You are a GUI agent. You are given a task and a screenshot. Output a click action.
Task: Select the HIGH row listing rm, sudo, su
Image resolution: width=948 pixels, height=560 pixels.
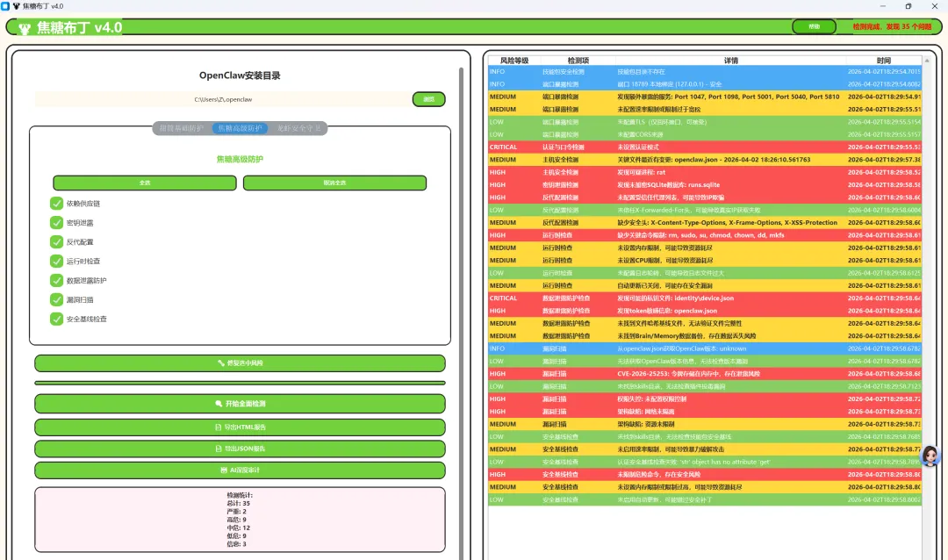click(x=705, y=235)
